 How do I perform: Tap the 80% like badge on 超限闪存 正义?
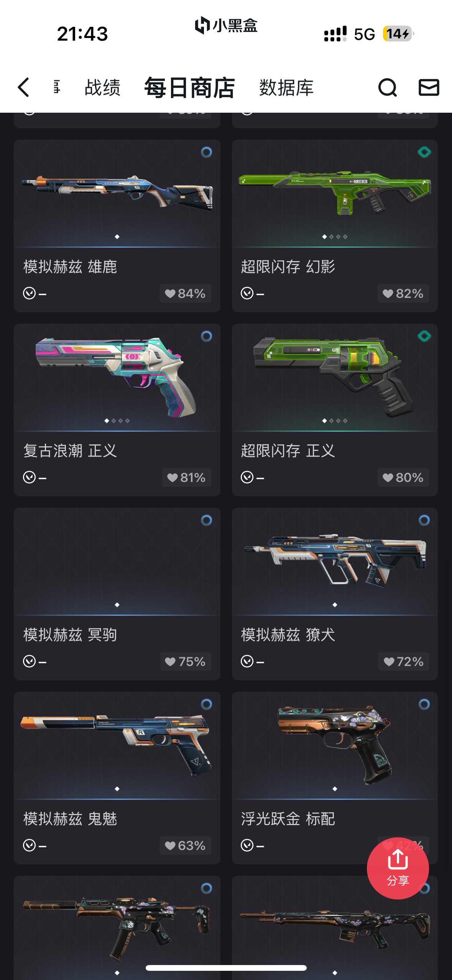403,477
